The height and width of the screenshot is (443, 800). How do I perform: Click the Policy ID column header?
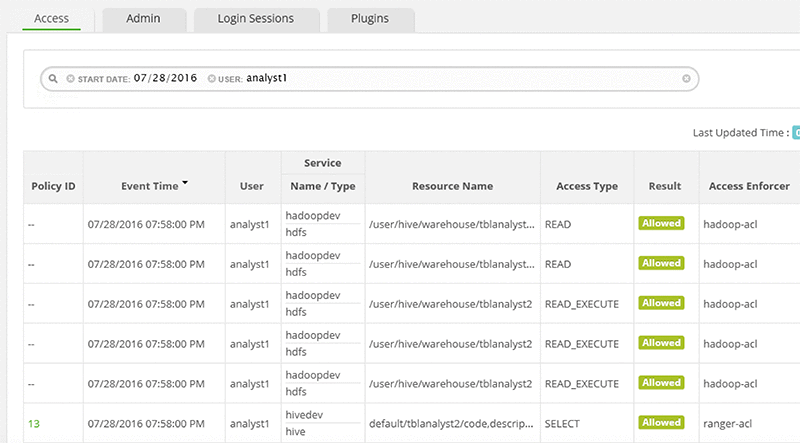53,186
